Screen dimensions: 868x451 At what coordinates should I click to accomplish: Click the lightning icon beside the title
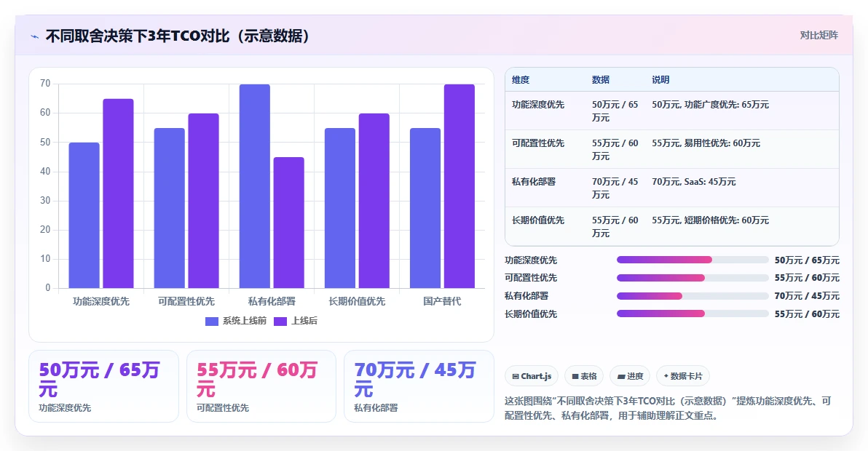pos(35,36)
